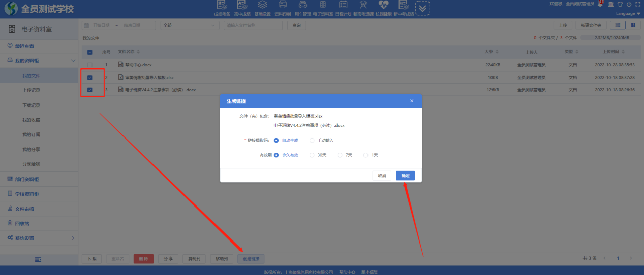Select 1天 validity option
Viewport: 644px width, 275px height.
tap(371, 155)
